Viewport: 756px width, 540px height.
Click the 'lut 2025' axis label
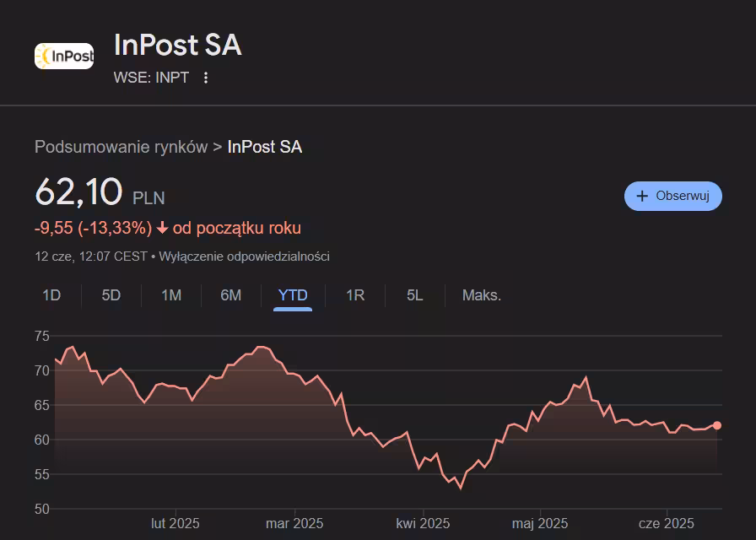(x=175, y=523)
